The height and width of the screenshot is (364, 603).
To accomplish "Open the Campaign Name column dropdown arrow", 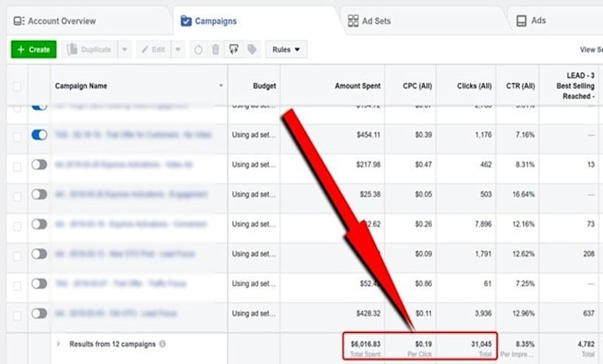I will pos(221,85).
